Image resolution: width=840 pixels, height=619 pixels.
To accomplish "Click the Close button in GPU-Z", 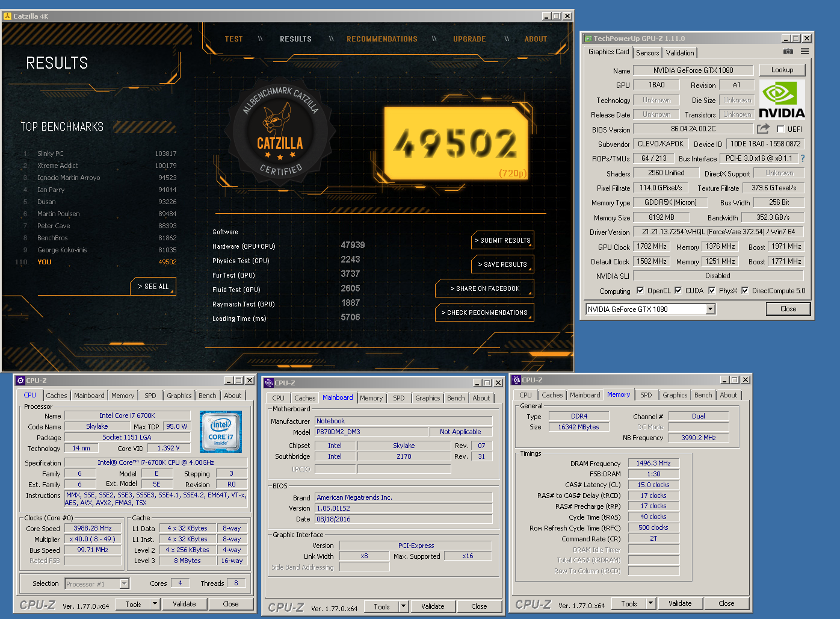I will pos(788,309).
